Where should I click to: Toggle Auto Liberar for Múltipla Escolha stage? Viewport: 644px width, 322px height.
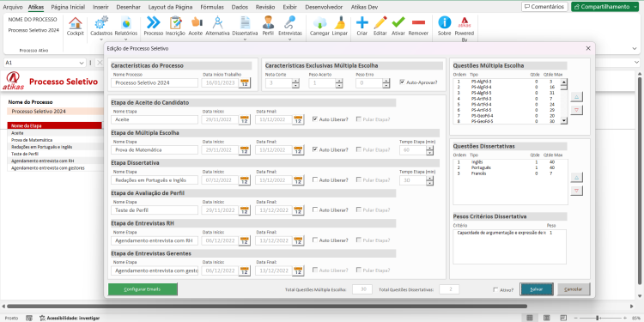[x=315, y=149]
